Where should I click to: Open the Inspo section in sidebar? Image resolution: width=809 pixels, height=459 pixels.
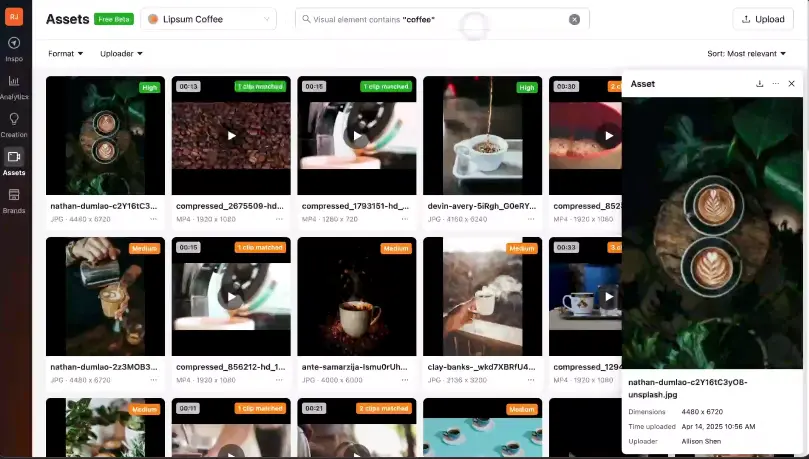click(x=14, y=48)
